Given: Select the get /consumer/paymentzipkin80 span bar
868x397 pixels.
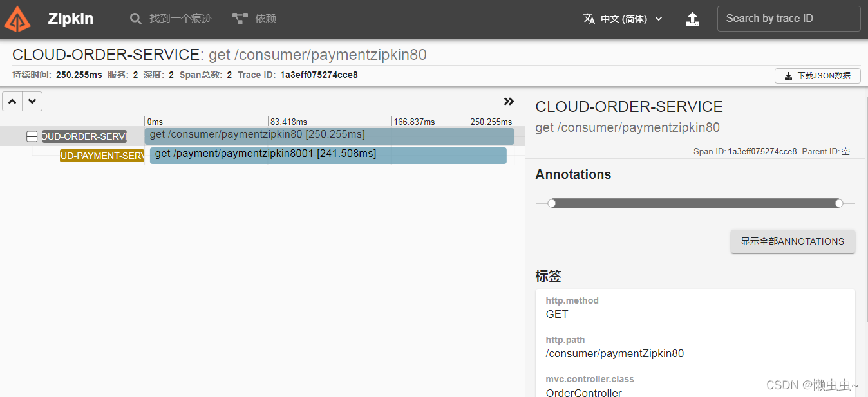Looking at the screenshot, I should [x=329, y=136].
